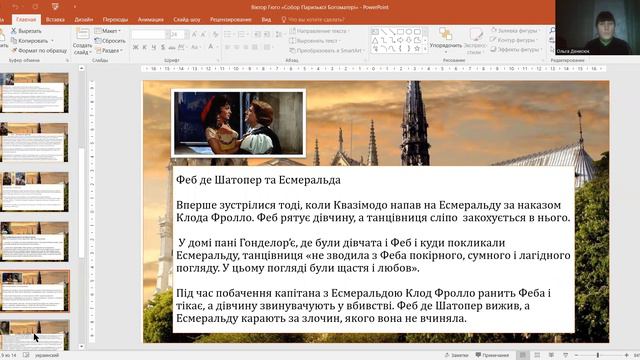640x360 pixels.
Task: Open the change case Aa menu
Action: click(x=196, y=47)
